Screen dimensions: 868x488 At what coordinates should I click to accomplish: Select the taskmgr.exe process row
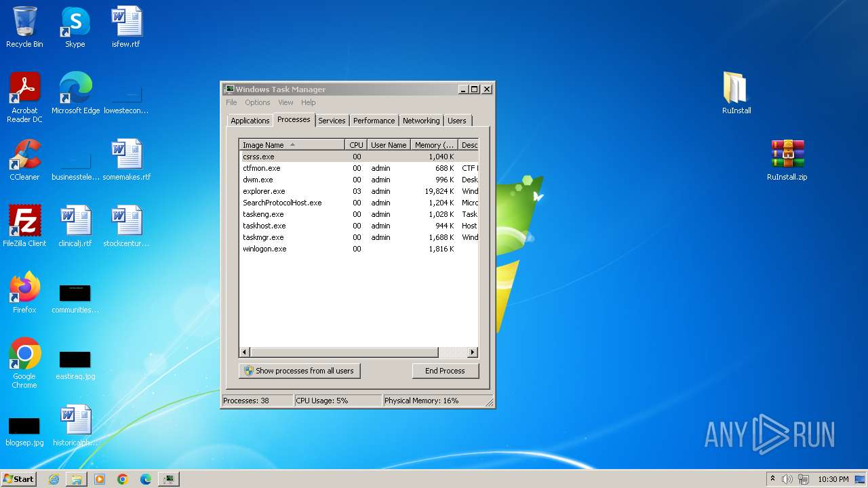359,237
